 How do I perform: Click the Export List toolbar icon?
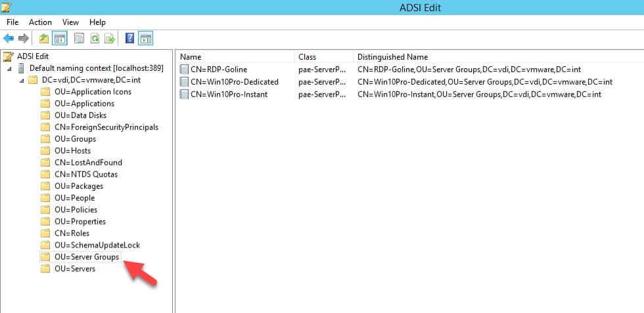[110, 39]
